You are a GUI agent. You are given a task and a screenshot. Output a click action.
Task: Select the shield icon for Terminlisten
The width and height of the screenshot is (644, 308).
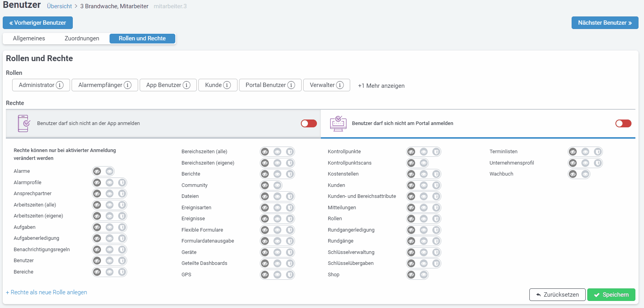(598, 152)
